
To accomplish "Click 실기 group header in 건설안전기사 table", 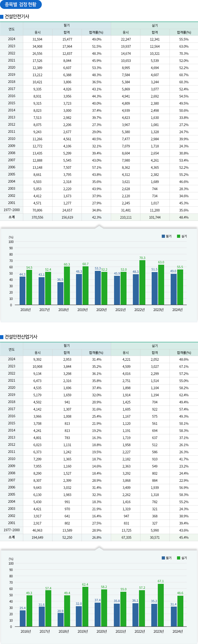I will [x=155, y=26].
